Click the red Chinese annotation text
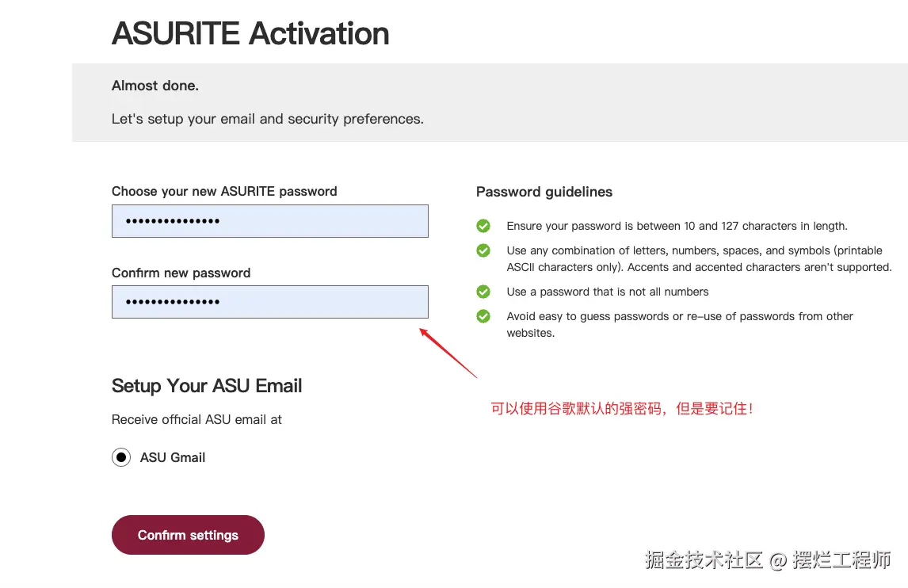Screen dimensions: 908x588 [621, 409]
